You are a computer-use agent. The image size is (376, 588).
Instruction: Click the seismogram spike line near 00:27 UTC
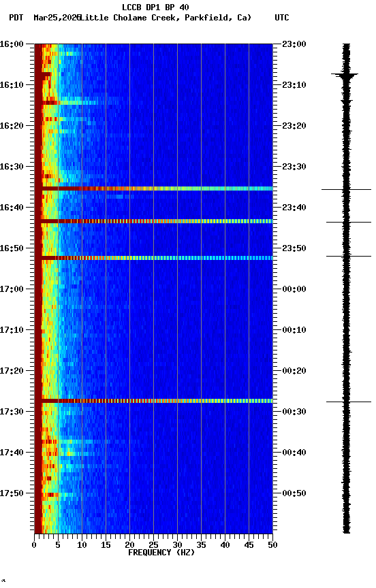pyautogui.click(x=349, y=402)
